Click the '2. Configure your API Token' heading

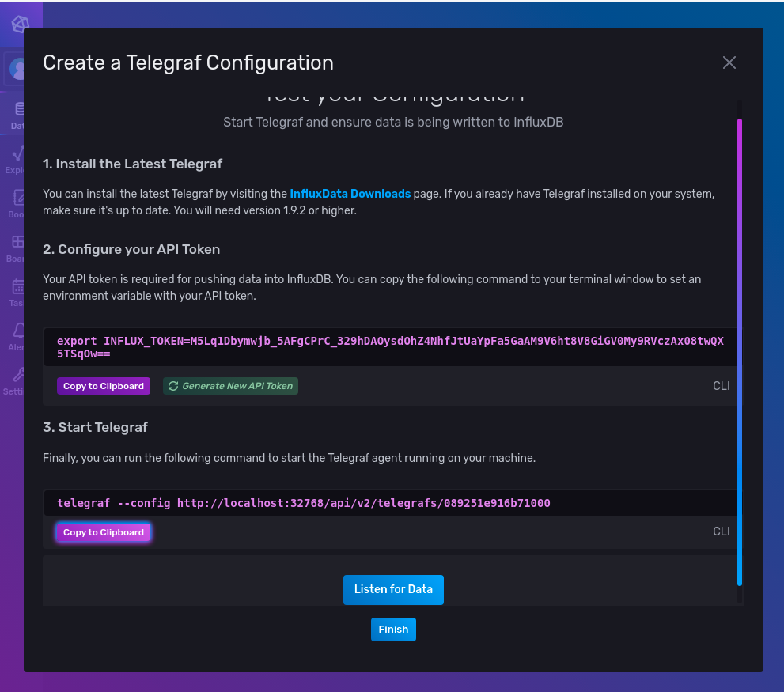click(131, 249)
